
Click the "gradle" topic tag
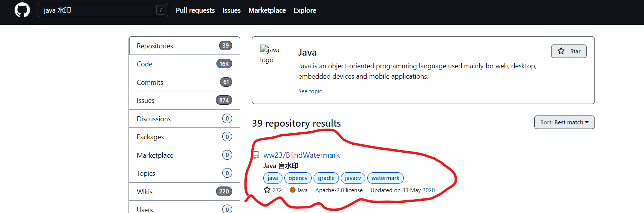326,178
